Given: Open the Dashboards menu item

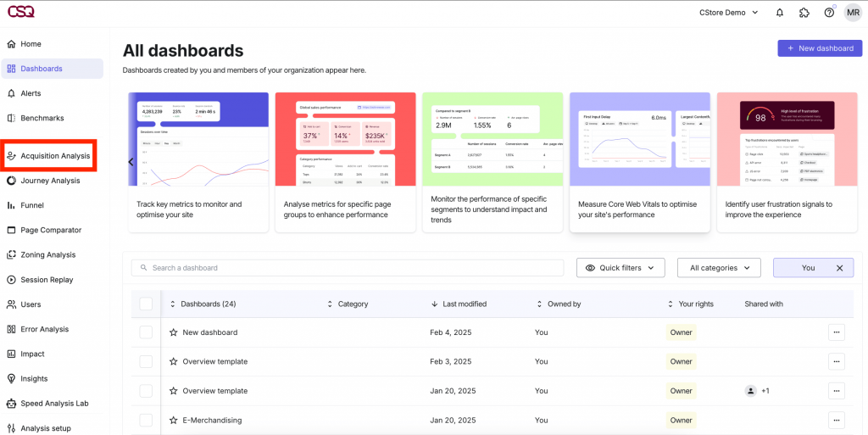Looking at the screenshot, I should (x=52, y=69).
